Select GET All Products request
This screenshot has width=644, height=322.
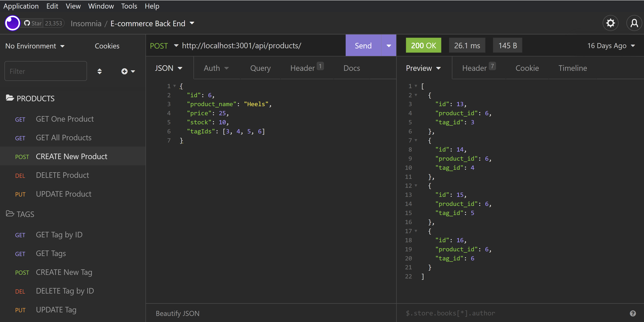coord(73,138)
